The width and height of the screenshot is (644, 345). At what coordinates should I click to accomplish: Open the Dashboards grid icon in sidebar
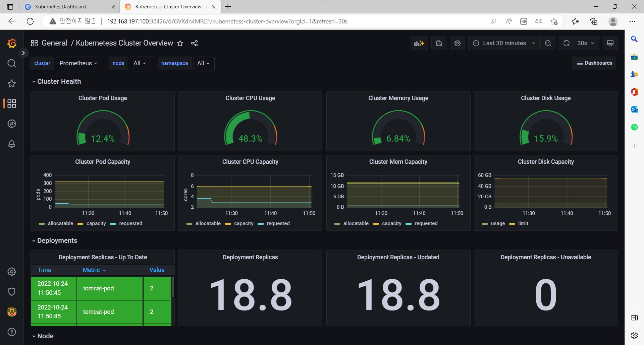(x=12, y=103)
